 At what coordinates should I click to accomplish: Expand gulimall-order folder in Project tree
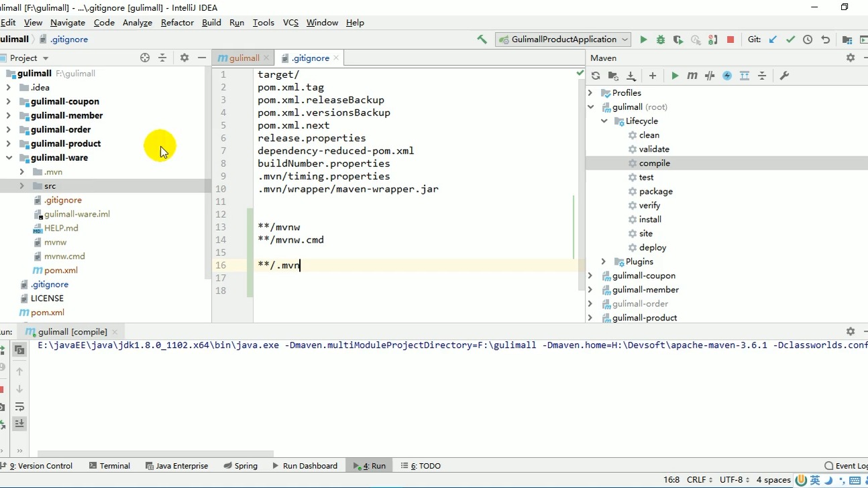tap(8, 129)
